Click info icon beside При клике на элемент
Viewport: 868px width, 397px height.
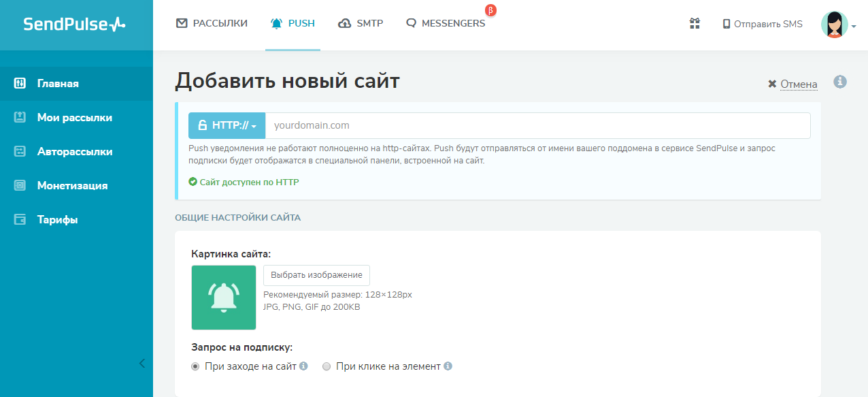(448, 366)
